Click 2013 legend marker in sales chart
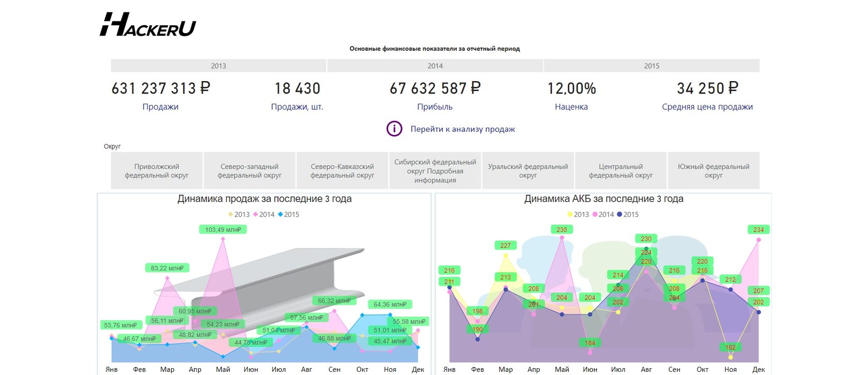Image resolution: width=868 pixels, height=375 pixels. tap(231, 214)
